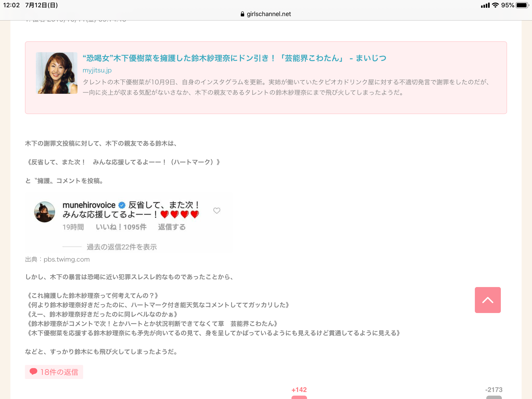Click the padlock icon in the address bar

point(242,14)
